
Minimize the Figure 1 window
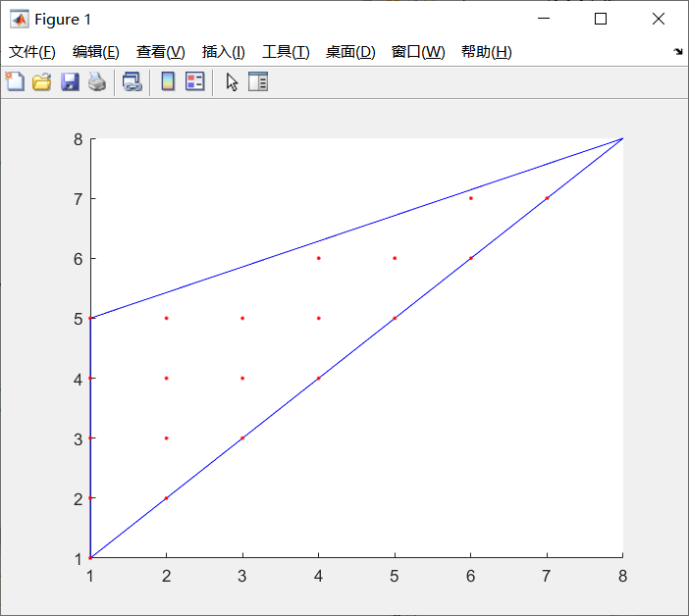(x=544, y=19)
